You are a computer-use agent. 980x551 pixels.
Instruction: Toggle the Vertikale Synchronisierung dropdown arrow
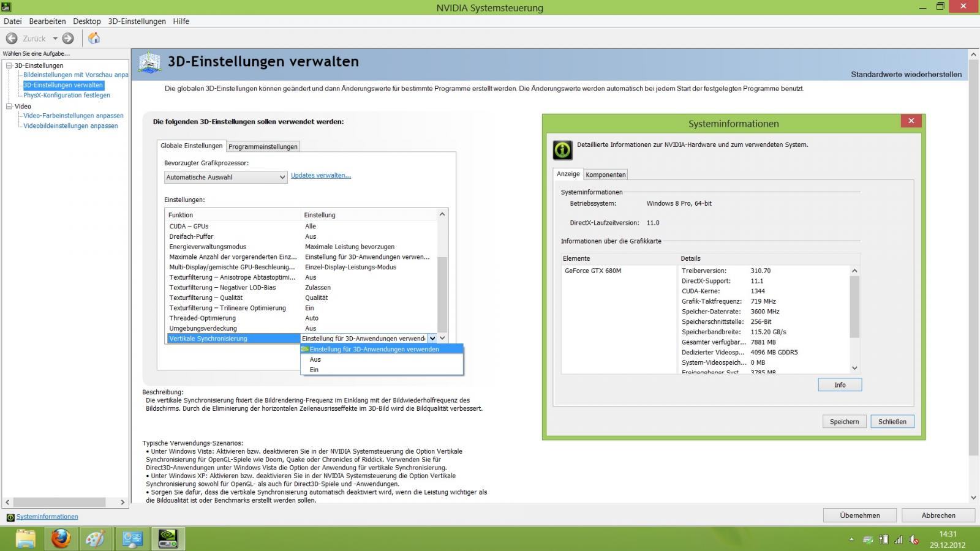[432, 338]
